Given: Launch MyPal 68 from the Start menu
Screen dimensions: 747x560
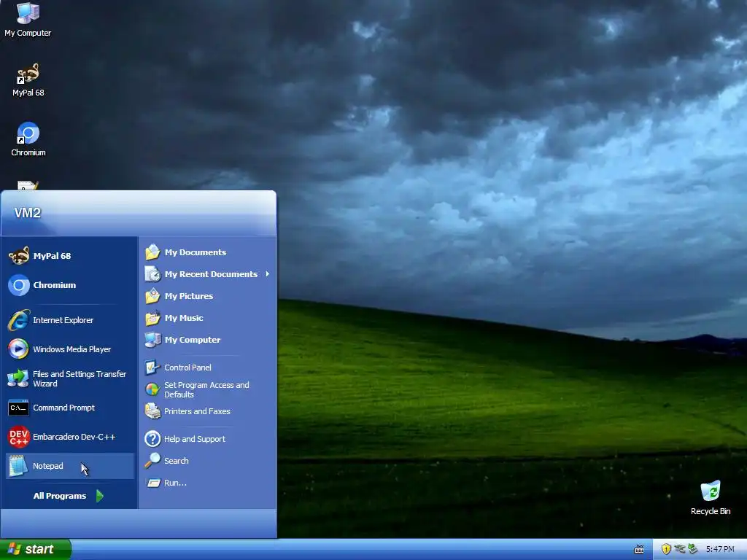Looking at the screenshot, I should coord(69,256).
